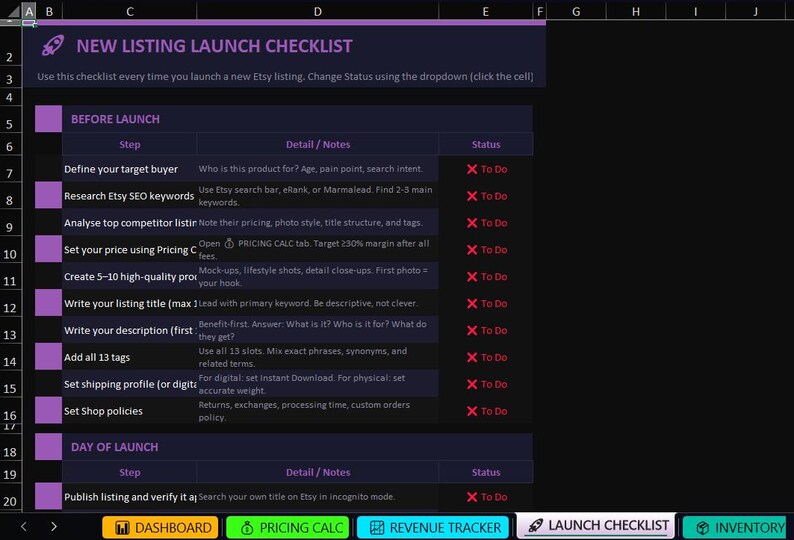Click the 'Note their pricing, photo style' detail
This screenshot has width=794, height=540.
point(317,223)
